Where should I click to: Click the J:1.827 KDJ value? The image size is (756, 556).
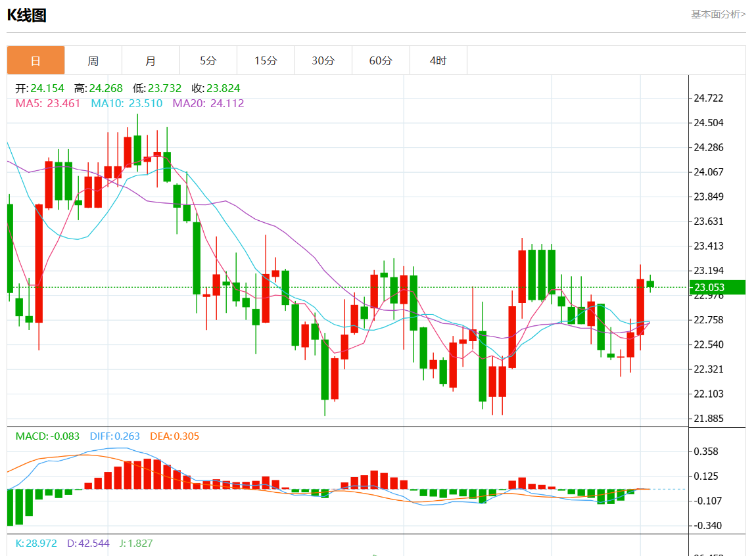[x=137, y=543]
